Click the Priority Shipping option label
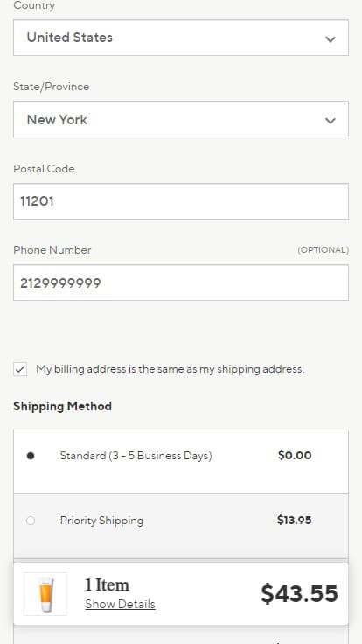This screenshot has width=362, height=644. (101, 521)
